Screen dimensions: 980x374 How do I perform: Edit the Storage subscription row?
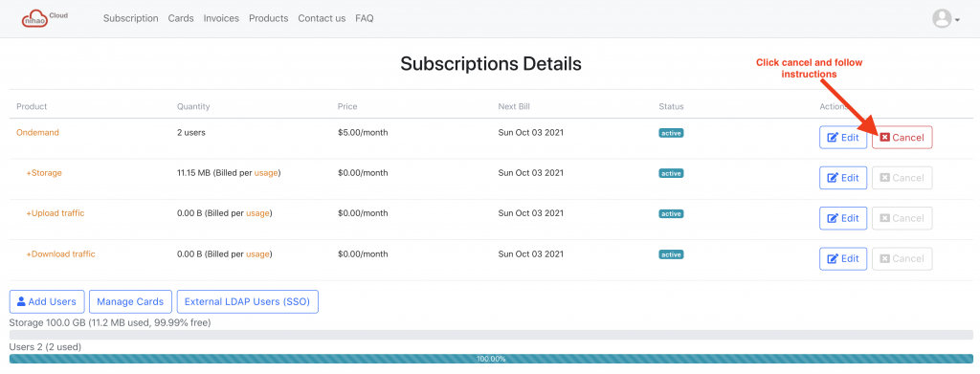pos(843,178)
